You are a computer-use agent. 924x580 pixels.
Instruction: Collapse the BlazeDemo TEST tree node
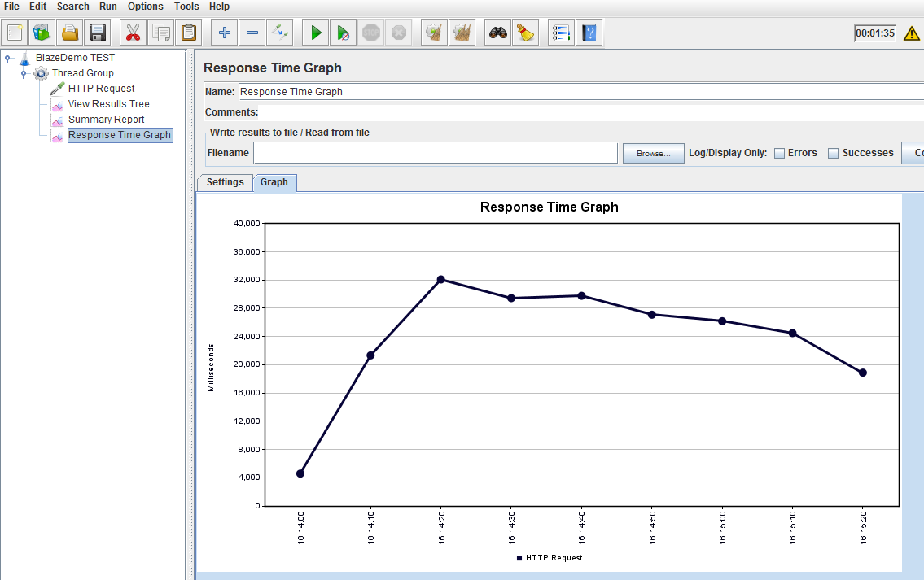click(8, 59)
